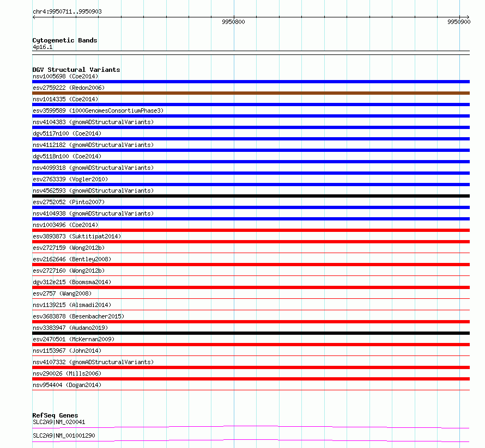Click the left arrow of the position ruler

34,17
